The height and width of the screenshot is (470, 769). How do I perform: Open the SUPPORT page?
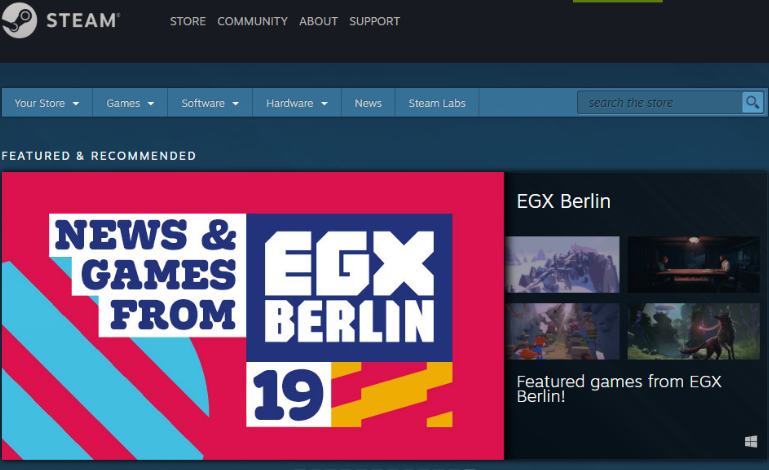(375, 21)
